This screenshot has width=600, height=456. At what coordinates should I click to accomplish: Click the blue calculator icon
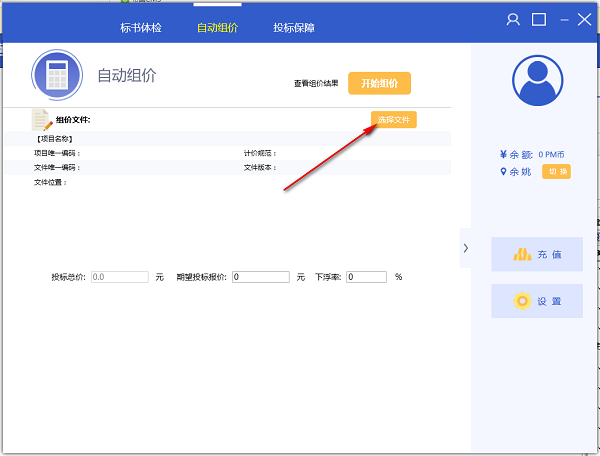(56, 75)
